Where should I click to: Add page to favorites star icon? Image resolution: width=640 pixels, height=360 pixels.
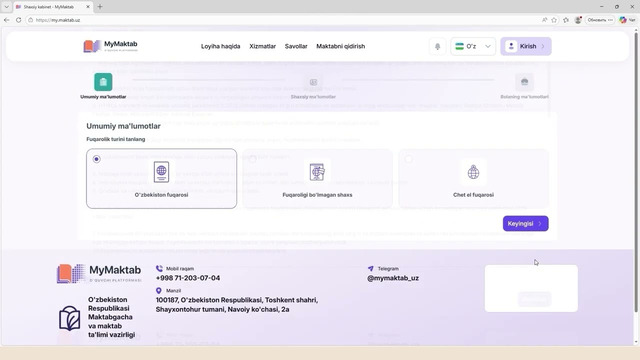click(x=554, y=20)
